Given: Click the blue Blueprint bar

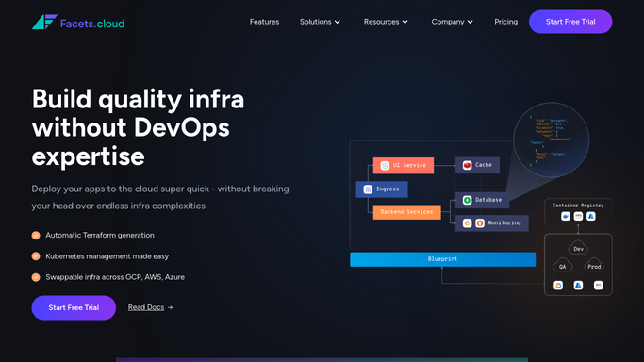Looking at the screenshot, I should (x=443, y=259).
